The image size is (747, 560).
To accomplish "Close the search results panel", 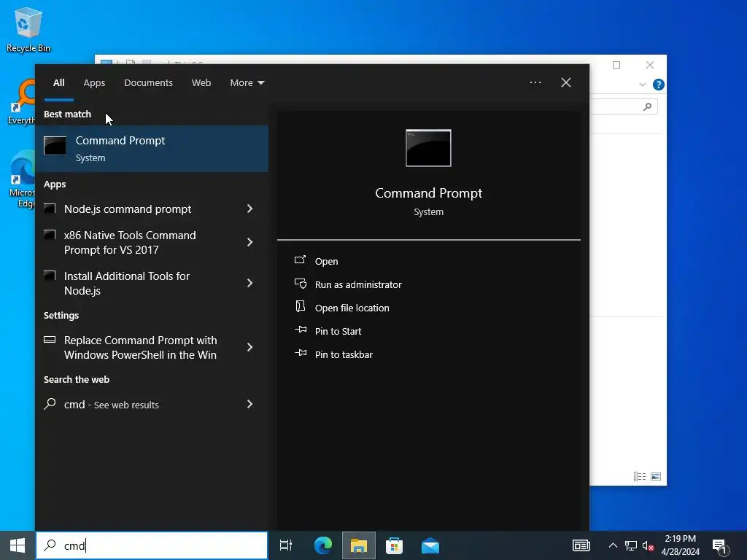I will [x=566, y=83].
